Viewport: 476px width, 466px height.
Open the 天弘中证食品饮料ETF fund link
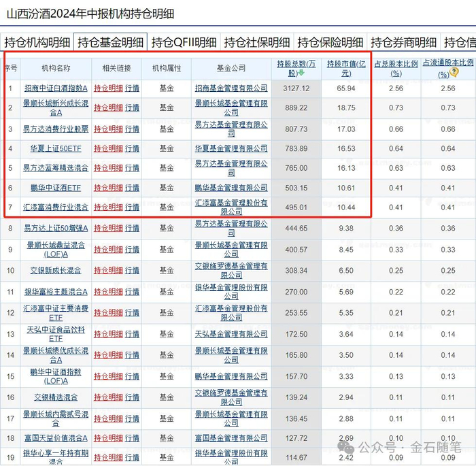[x=56, y=334]
